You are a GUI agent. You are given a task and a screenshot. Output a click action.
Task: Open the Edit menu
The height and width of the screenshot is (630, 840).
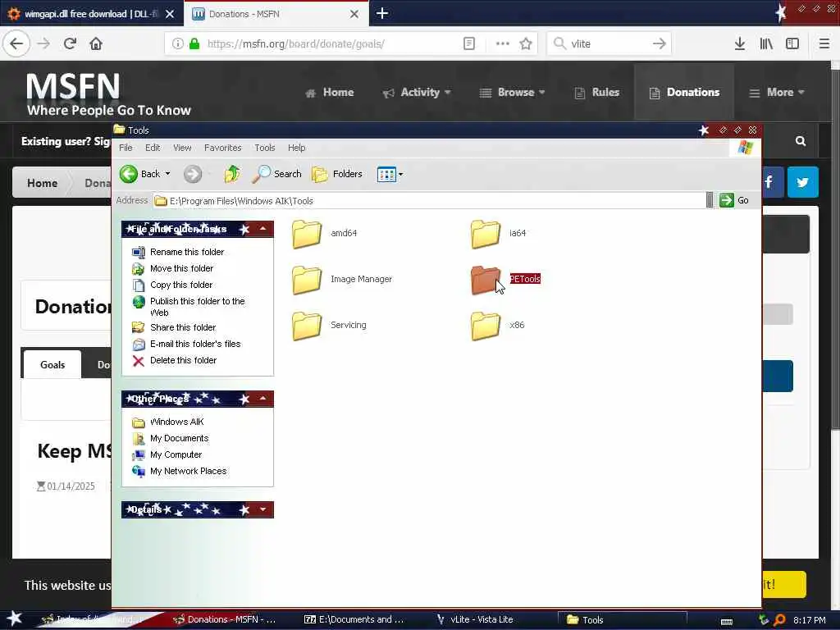[153, 148]
